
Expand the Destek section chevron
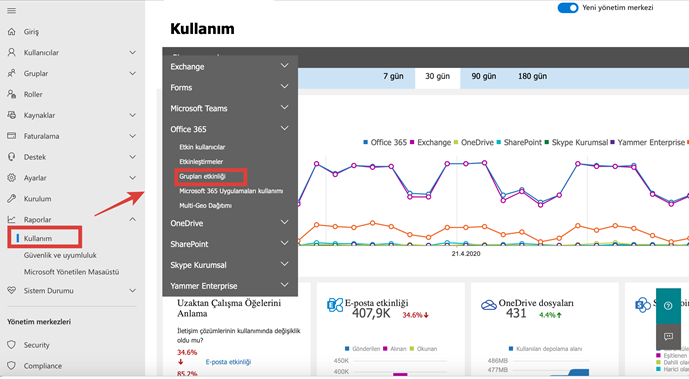pos(132,157)
